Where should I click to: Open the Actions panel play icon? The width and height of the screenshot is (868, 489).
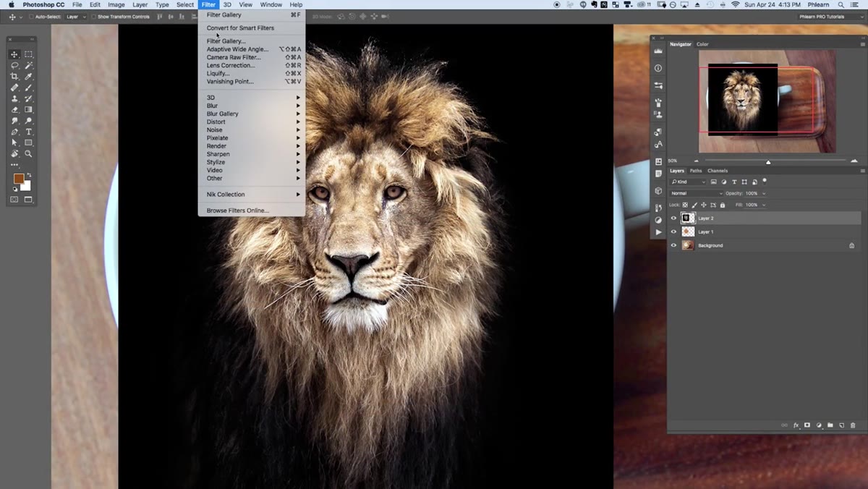(x=658, y=232)
